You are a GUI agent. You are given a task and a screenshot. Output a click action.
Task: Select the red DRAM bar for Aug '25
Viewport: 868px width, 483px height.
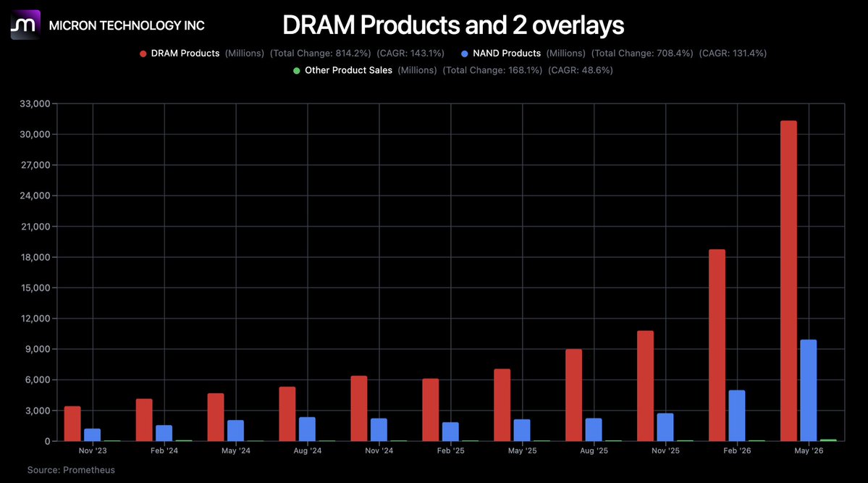pos(573,395)
